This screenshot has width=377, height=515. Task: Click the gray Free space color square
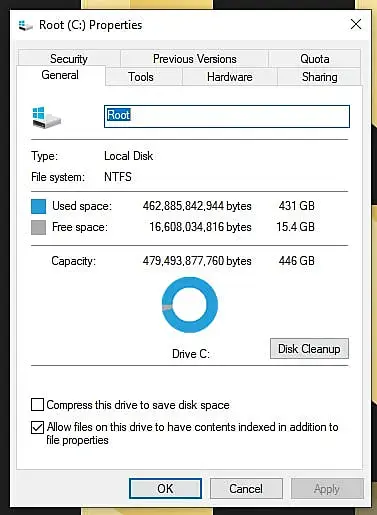click(x=38, y=228)
